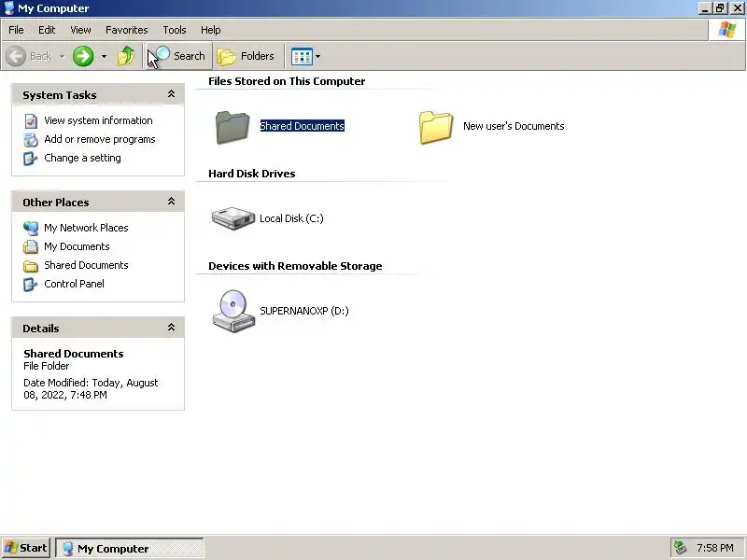The width and height of the screenshot is (747, 560).
Task: Open the Start menu
Action: [x=26, y=548]
